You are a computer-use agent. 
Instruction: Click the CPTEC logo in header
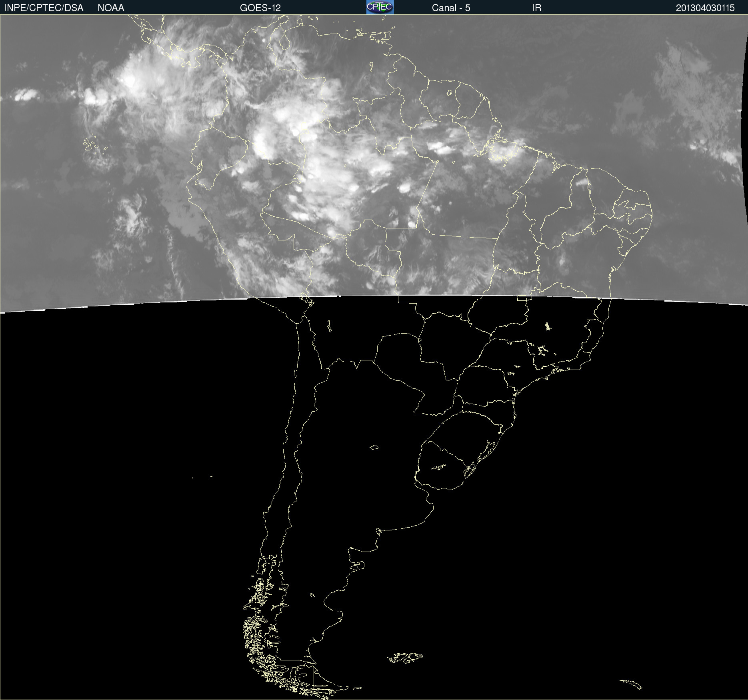click(380, 7)
